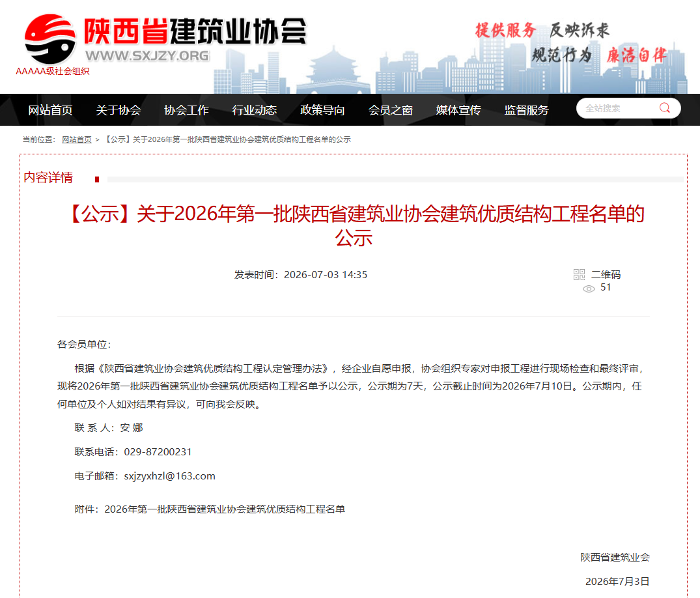Open the 政策导向 menu item
This screenshot has width=700, height=598.
coord(322,110)
